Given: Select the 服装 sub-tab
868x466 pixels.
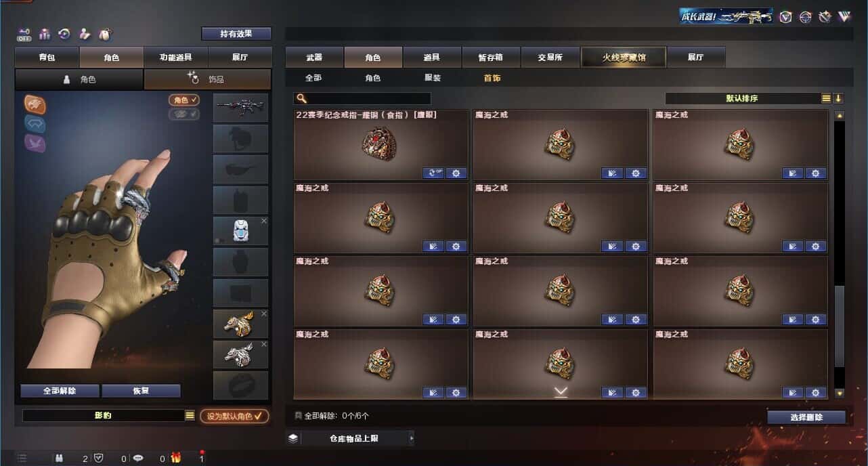Looking at the screenshot, I should click(432, 78).
